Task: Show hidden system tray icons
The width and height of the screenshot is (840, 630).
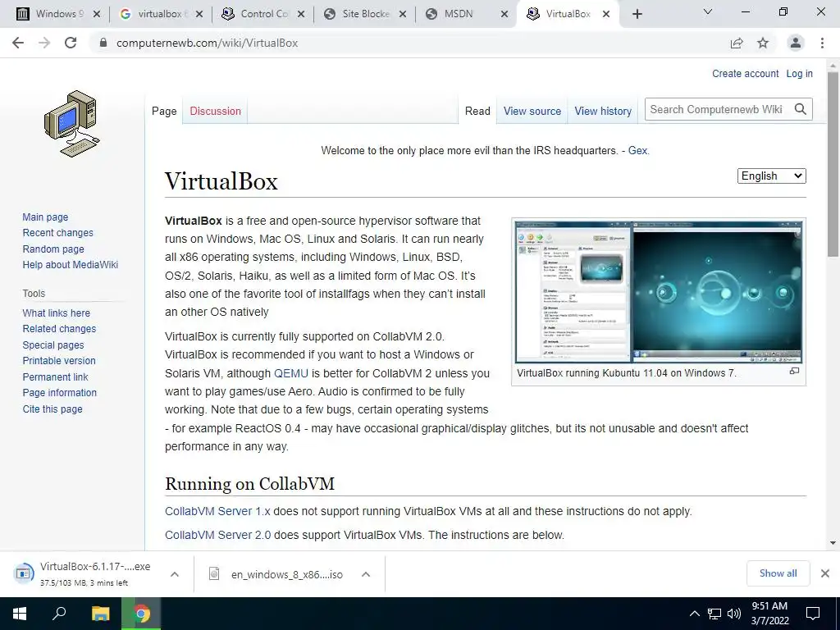Action: [x=694, y=614]
